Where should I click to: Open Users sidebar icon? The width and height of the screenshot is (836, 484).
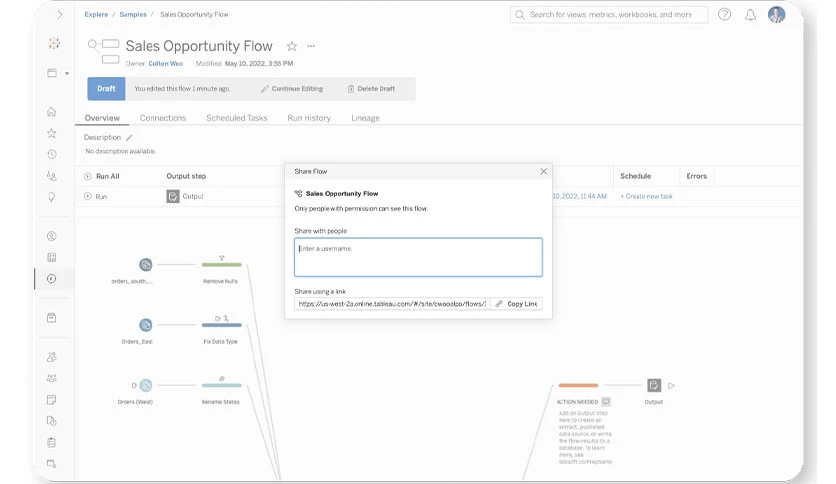[52, 357]
